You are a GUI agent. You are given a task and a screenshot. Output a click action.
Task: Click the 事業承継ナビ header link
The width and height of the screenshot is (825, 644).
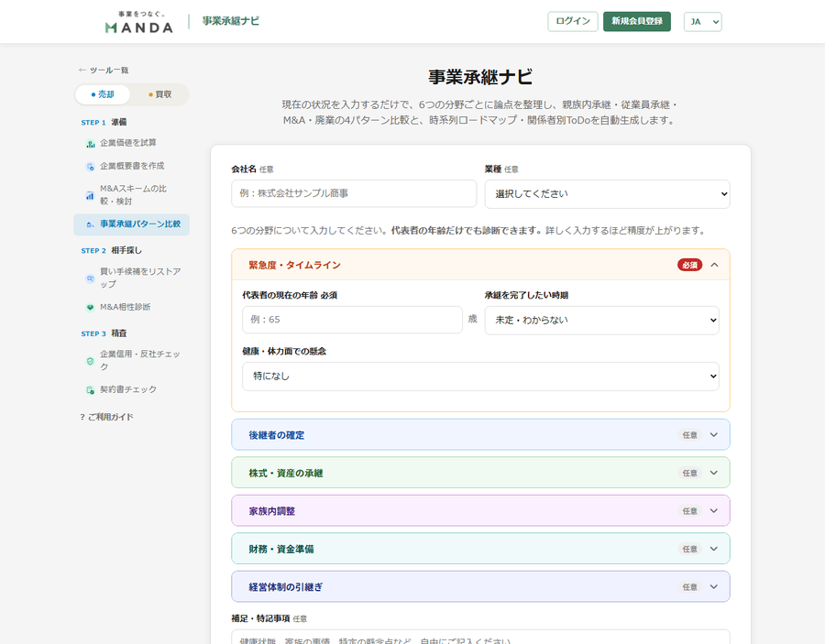pyautogui.click(x=230, y=21)
